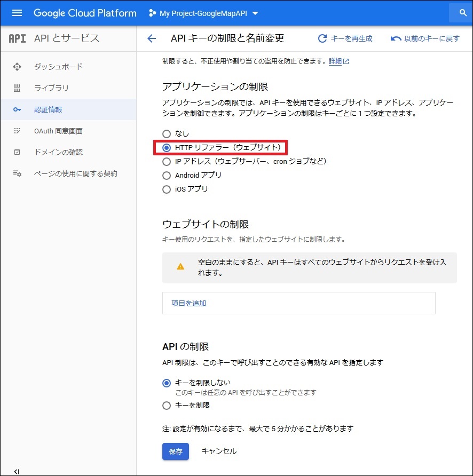Click the ドメインの確認 checkbox icon
Screen dimensions: 473x476
(17, 152)
